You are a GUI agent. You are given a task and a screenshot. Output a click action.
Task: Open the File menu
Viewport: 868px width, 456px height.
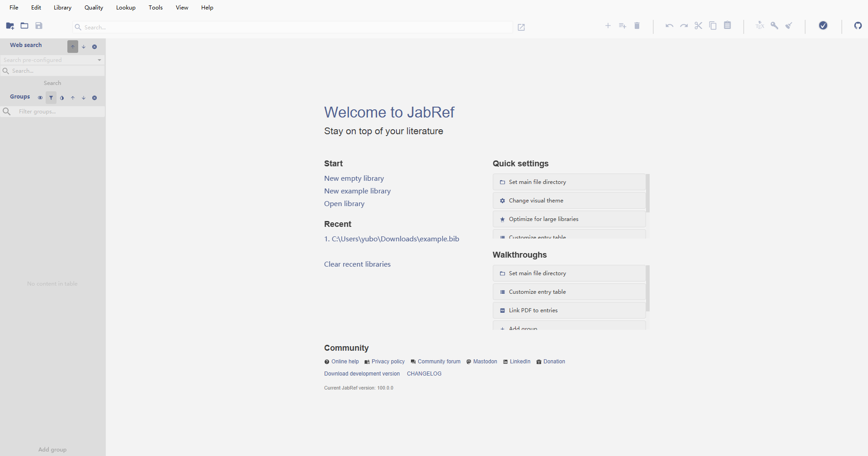click(14, 7)
